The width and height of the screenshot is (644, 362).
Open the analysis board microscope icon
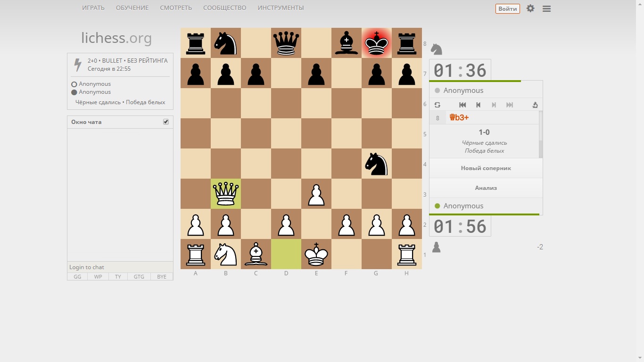535,105
